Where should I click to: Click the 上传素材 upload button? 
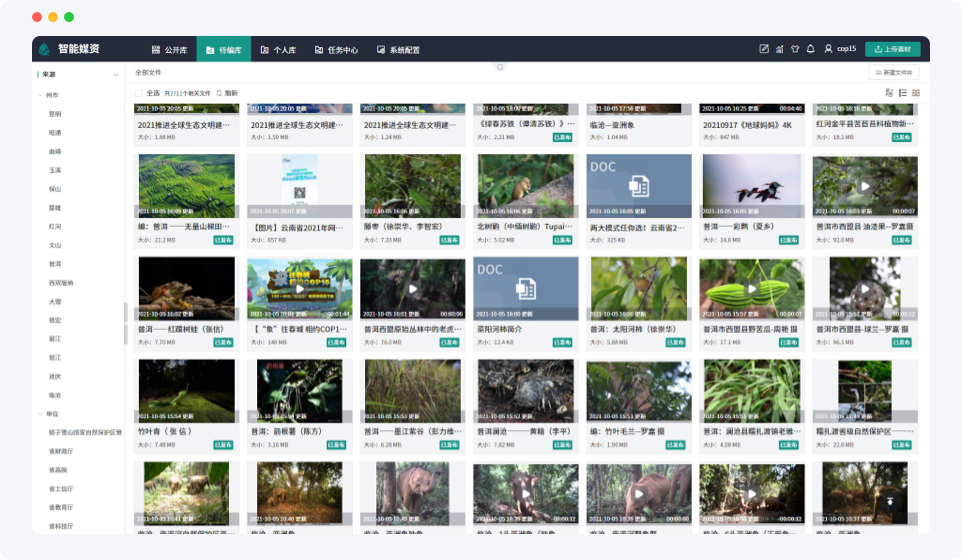point(892,49)
